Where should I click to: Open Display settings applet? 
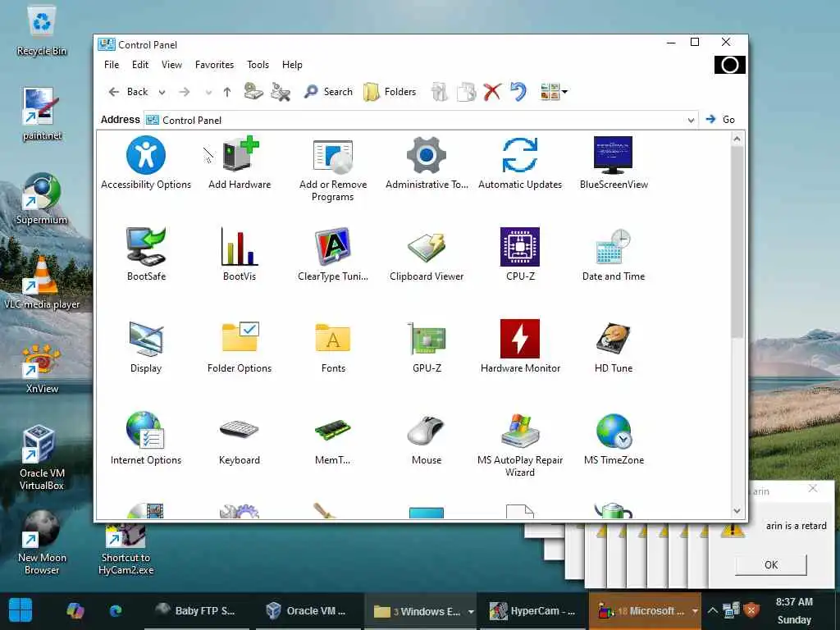(146, 347)
